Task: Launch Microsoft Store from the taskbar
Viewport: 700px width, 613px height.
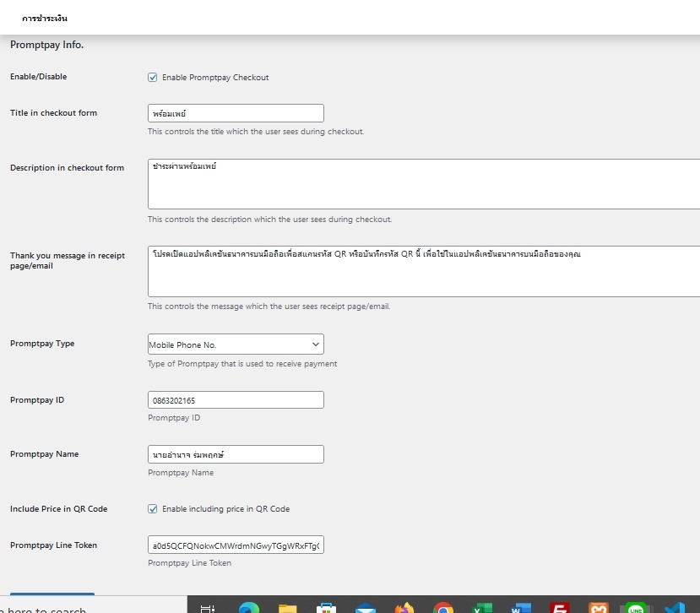Action: click(327, 607)
